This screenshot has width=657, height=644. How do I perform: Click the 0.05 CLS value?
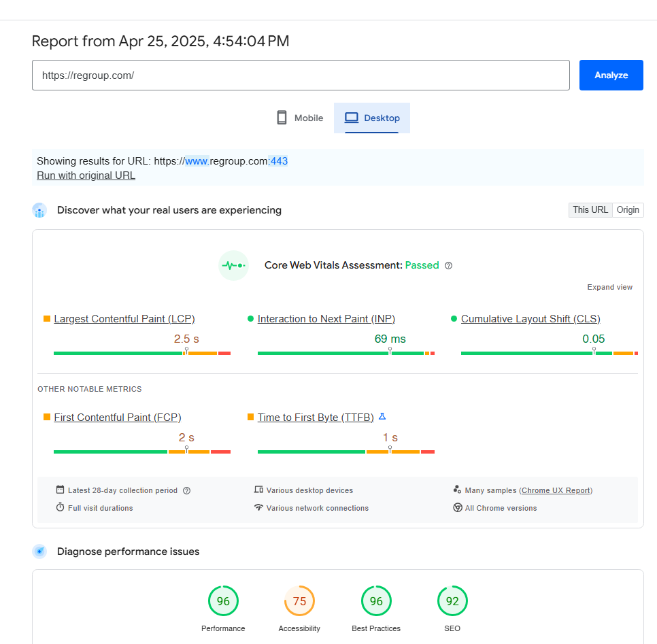[593, 339]
